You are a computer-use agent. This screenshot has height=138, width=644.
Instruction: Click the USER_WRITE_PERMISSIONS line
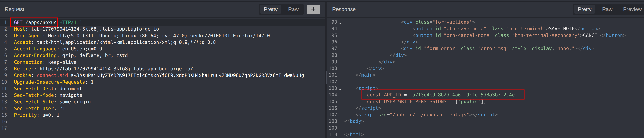click(426, 101)
